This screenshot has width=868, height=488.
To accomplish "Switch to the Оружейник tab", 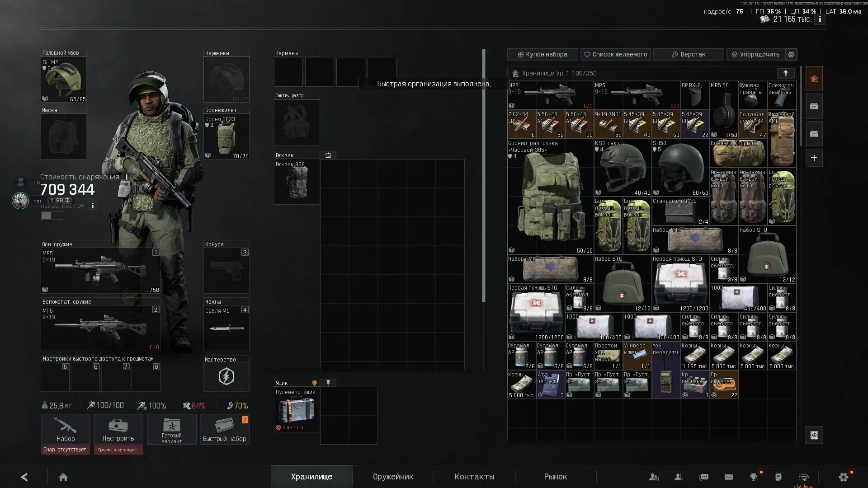I will click(393, 477).
